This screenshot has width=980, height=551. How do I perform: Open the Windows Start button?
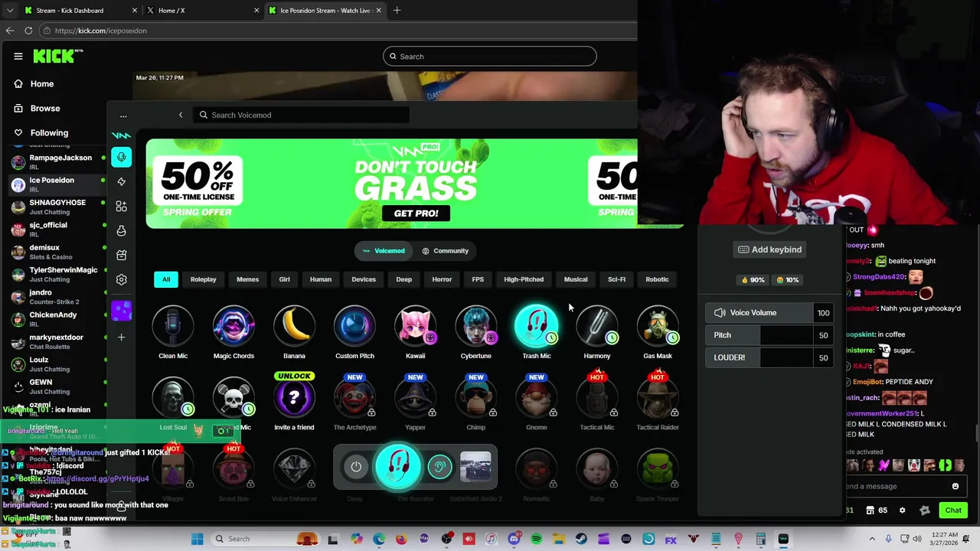click(x=197, y=539)
